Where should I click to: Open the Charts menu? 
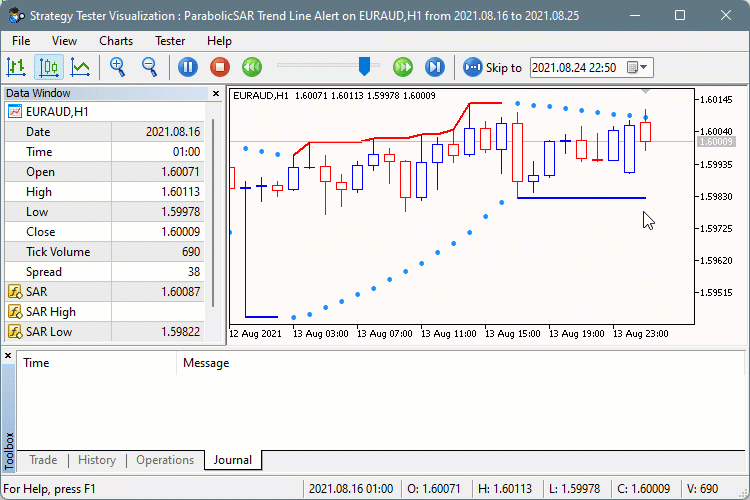click(x=116, y=41)
